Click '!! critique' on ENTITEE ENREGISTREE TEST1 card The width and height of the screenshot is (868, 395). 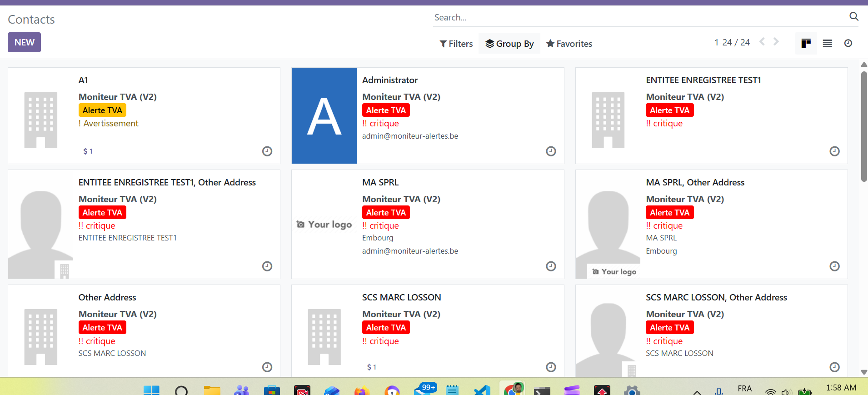tap(664, 124)
